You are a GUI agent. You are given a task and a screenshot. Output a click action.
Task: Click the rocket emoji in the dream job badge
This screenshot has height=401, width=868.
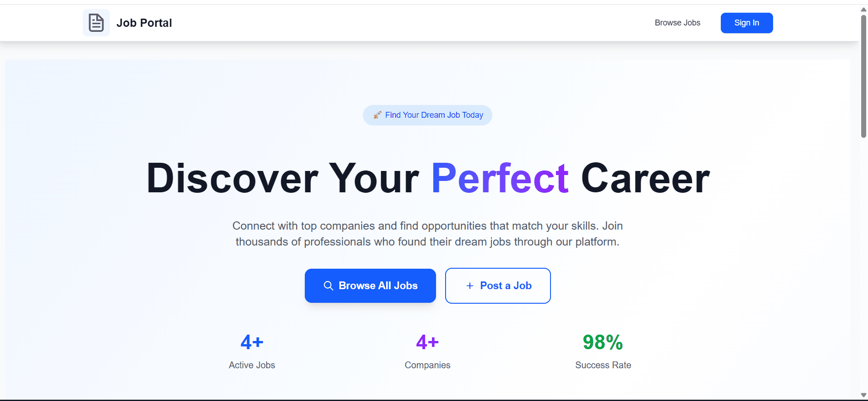[377, 115]
